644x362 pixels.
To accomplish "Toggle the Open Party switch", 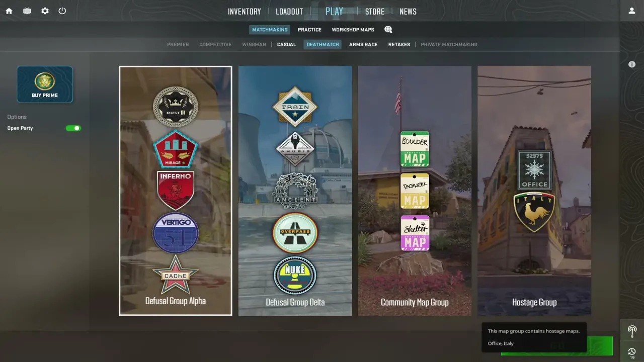I will [73, 128].
